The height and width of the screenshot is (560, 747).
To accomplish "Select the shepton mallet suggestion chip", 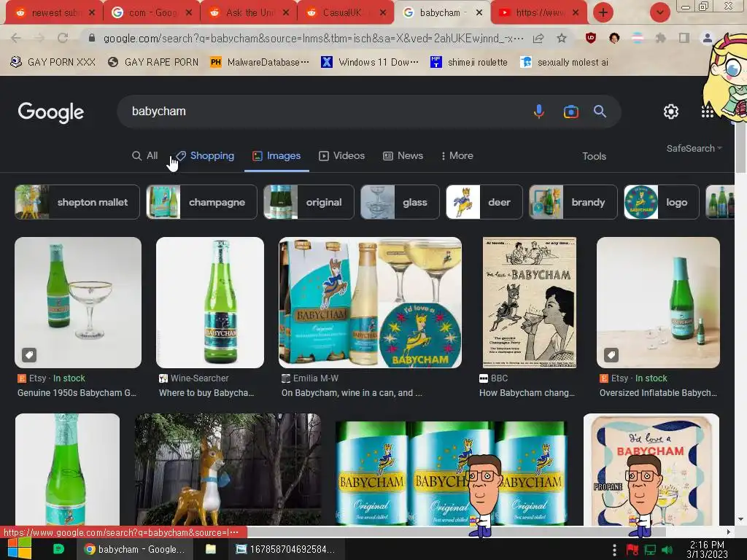I will [77, 203].
